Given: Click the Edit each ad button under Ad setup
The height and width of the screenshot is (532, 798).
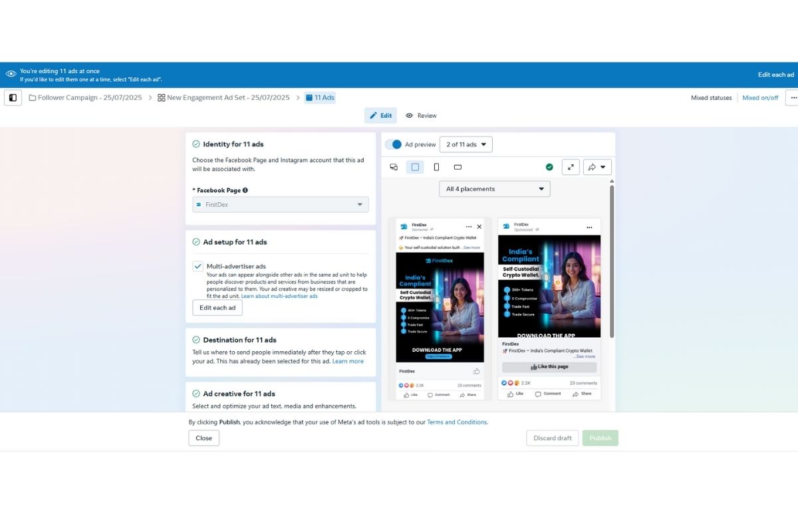Looking at the screenshot, I should coord(217,308).
